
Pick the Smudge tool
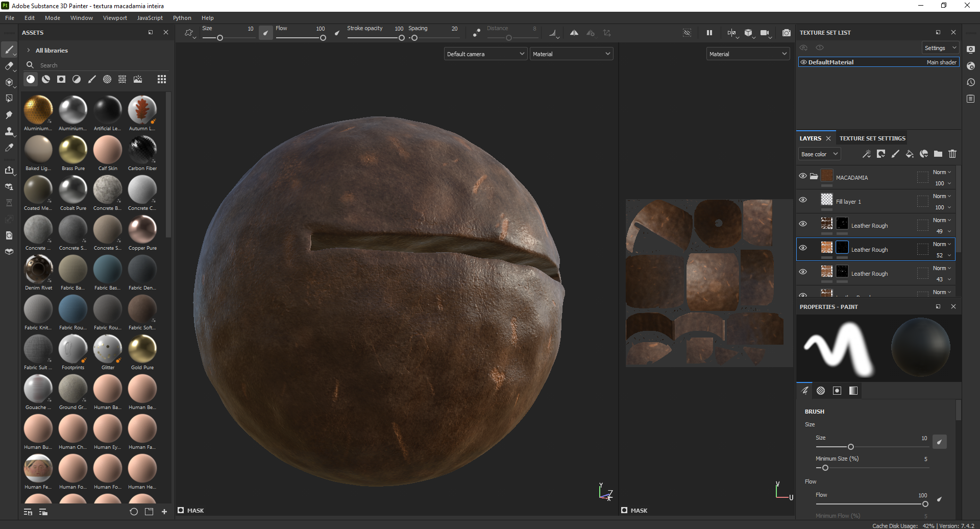[9, 115]
